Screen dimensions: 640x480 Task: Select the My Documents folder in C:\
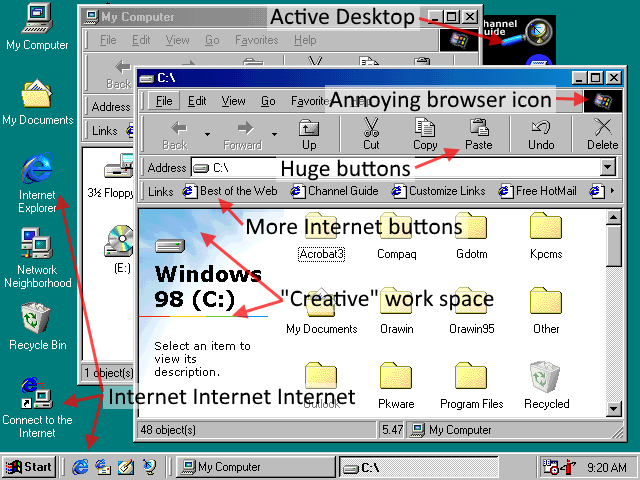[x=321, y=312]
